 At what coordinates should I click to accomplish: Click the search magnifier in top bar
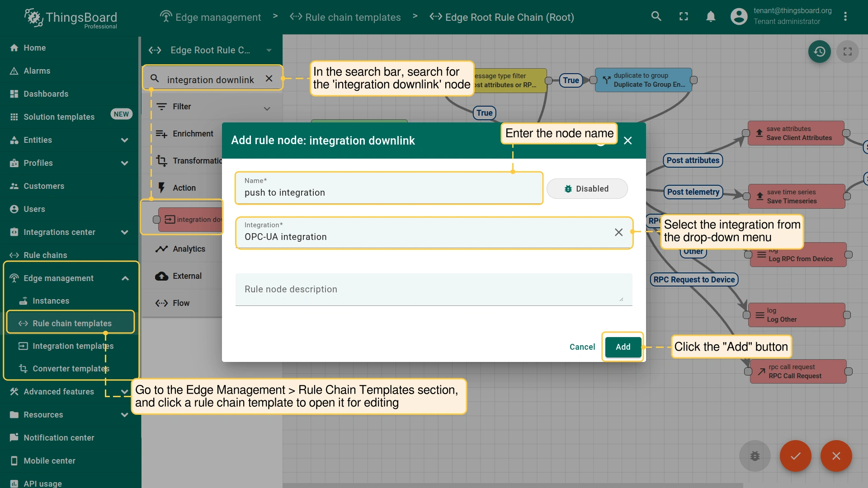(656, 17)
